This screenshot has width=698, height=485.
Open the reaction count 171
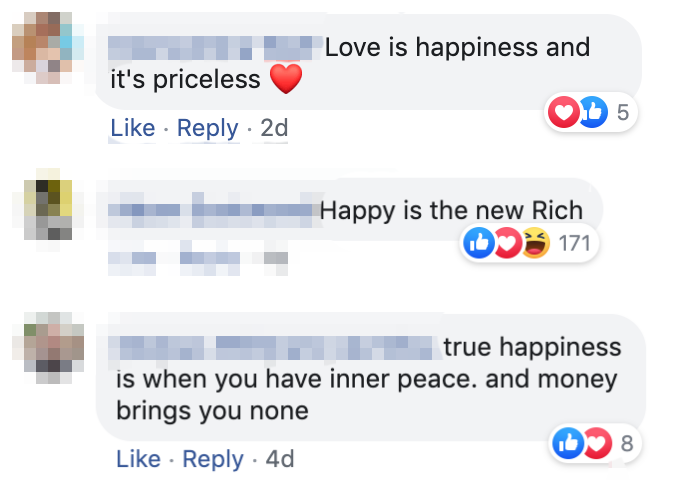coord(574,243)
